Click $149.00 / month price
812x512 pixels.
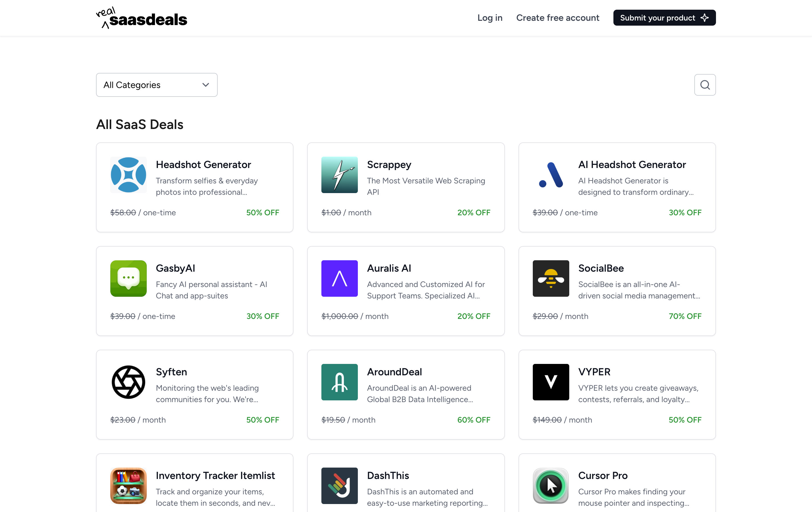point(562,420)
